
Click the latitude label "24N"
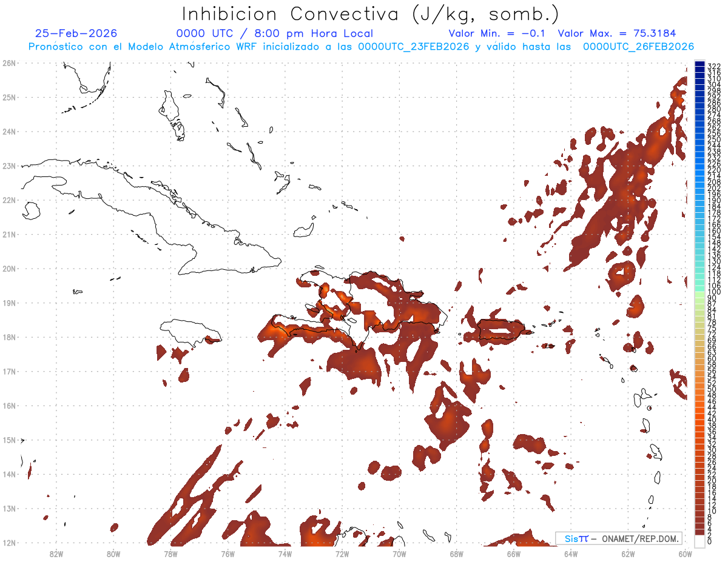point(8,131)
